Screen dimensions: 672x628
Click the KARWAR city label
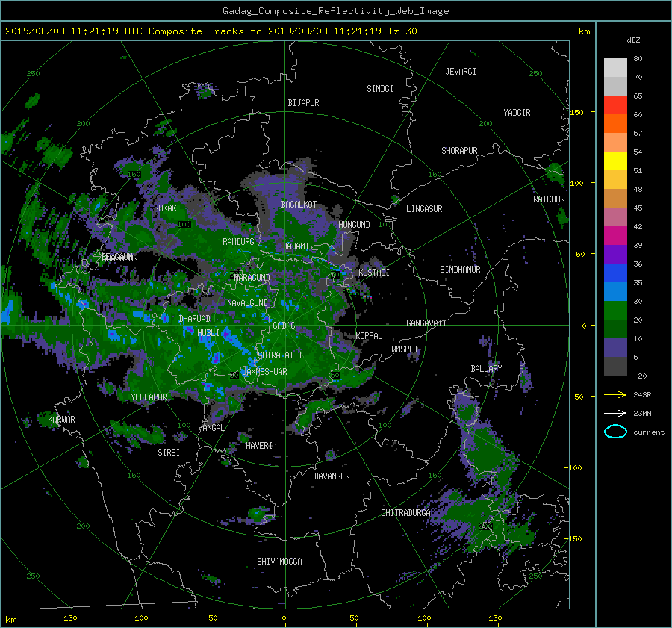tap(61, 419)
